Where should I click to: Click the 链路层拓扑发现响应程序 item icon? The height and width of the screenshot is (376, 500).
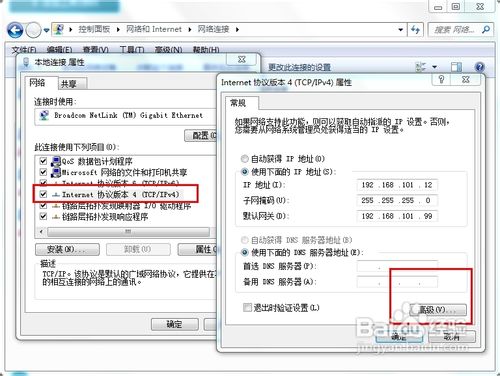tap(56, 217)
